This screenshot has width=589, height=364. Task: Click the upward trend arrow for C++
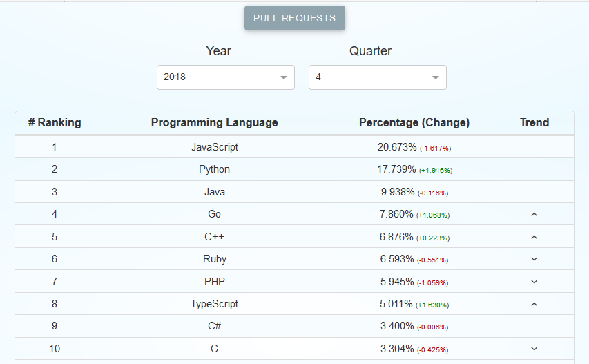tap(534, 237)
